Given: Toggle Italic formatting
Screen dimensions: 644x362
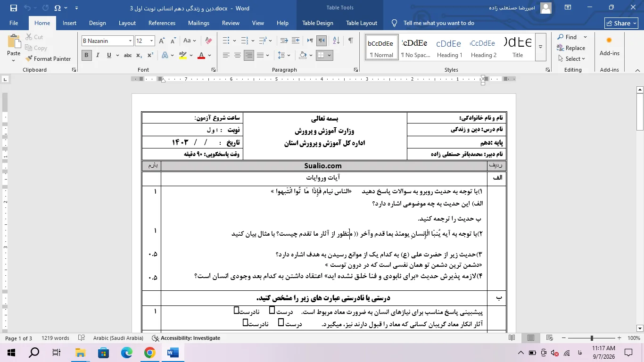Looking at the screenshot, I should point(98,55).
